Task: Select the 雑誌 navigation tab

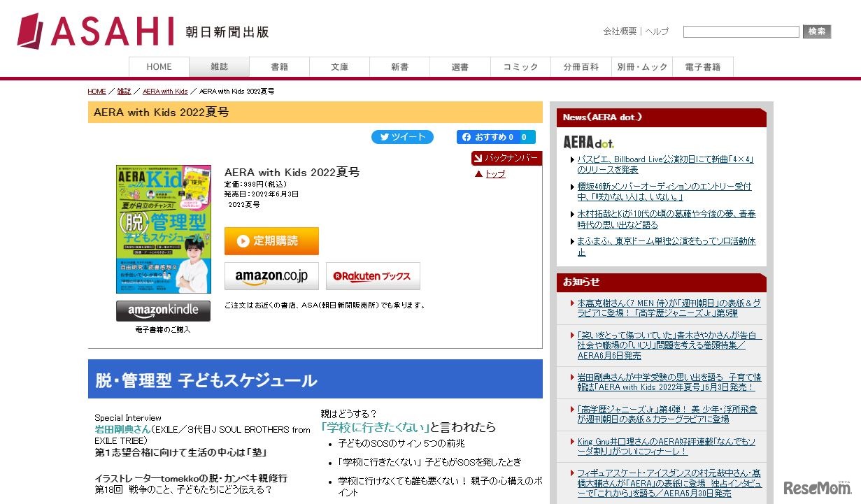Action: point(219,67)
